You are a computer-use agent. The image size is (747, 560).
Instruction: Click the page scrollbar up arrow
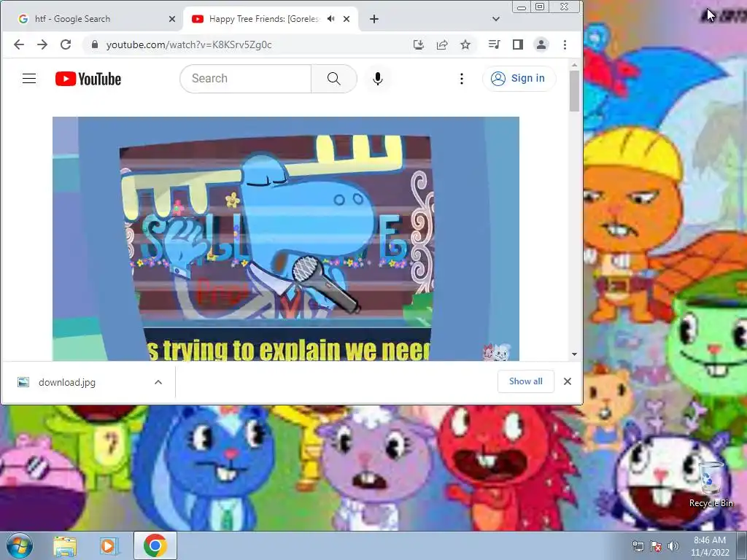[575, 65]
